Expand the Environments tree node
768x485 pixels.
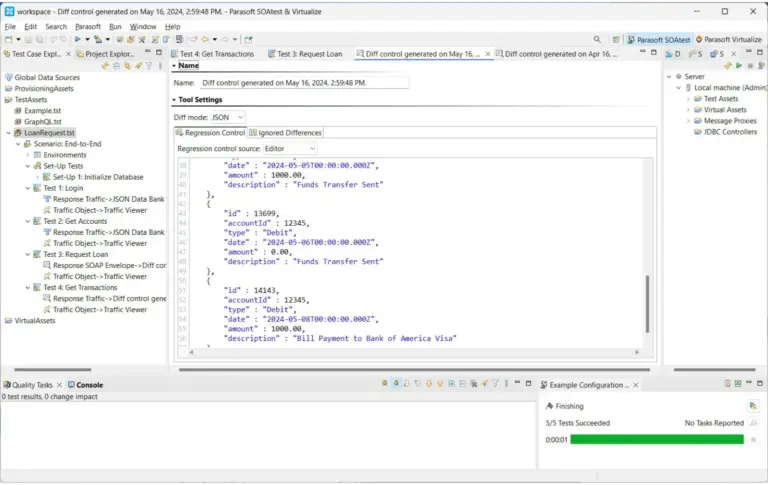click(x=28, y=155)
